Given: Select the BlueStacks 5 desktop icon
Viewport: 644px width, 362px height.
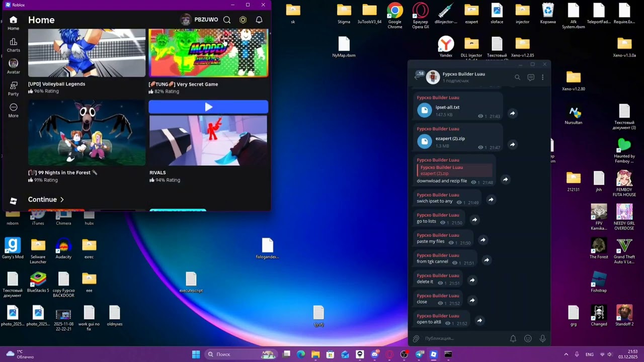Looking at the screenshot, I should tap(38, 282).
